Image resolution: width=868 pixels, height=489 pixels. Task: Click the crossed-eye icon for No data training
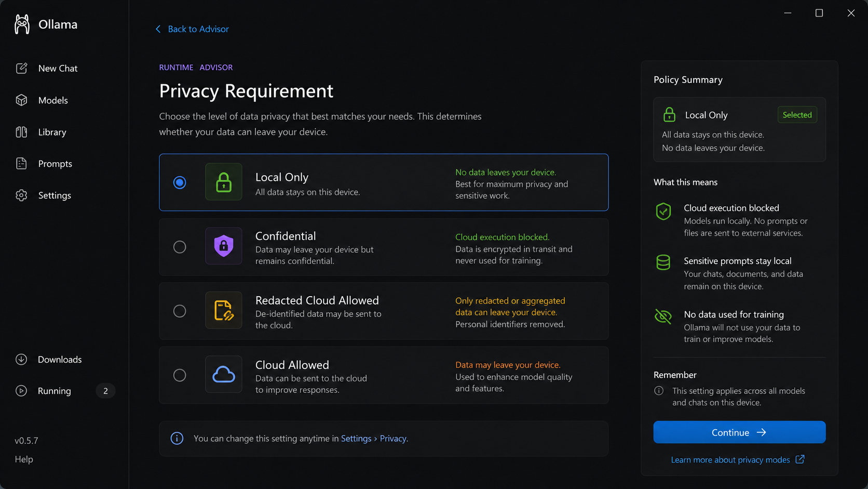tap(663, 316)
